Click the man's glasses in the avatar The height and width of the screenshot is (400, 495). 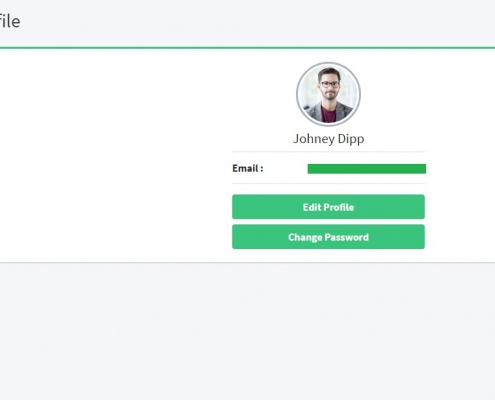click(x=329, y=84)
